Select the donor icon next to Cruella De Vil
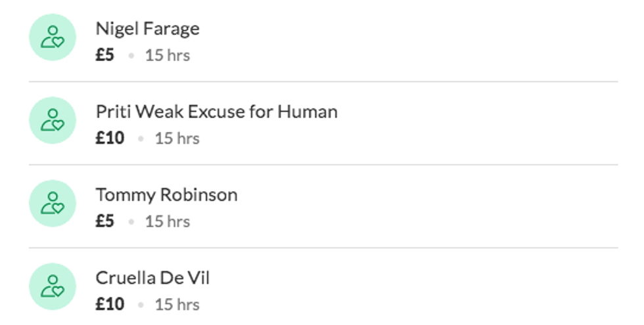 point(53,286)
